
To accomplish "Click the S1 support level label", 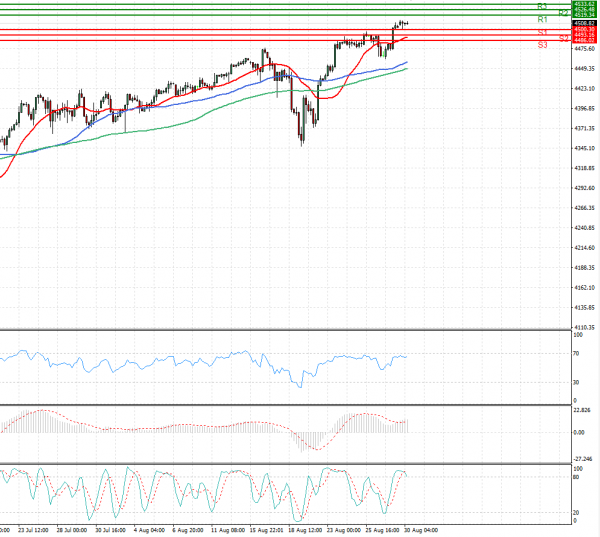I will click(x=542, y=33).
